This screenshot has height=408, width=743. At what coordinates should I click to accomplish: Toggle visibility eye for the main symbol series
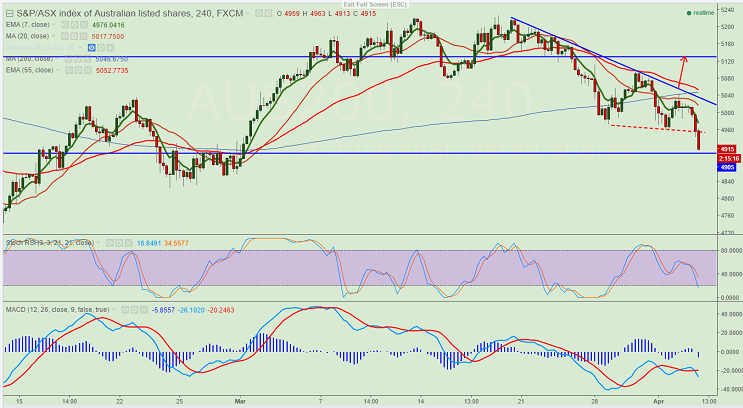tap(259, 13)
